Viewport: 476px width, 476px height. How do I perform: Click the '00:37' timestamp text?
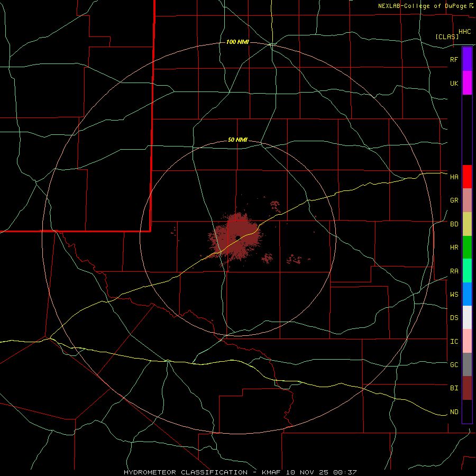pyautogui.click(x=345, y=472)
